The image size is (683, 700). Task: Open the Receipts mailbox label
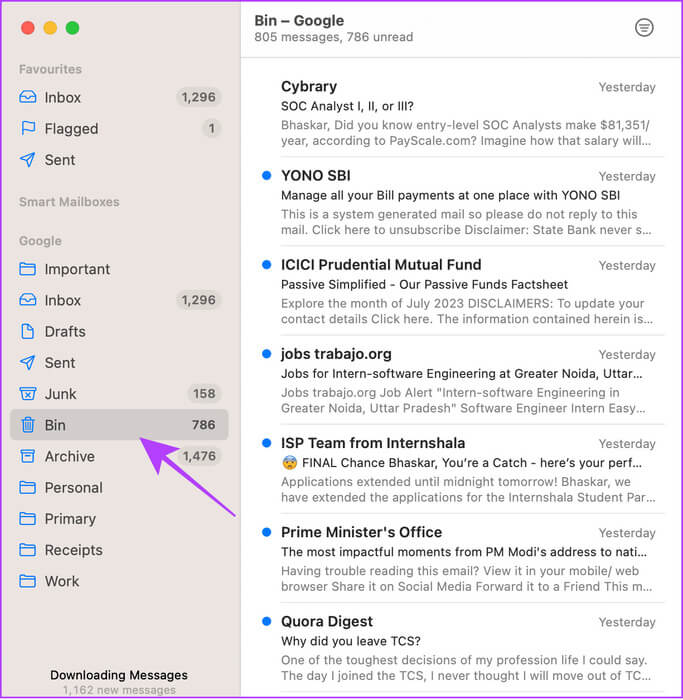coord(74,550)
